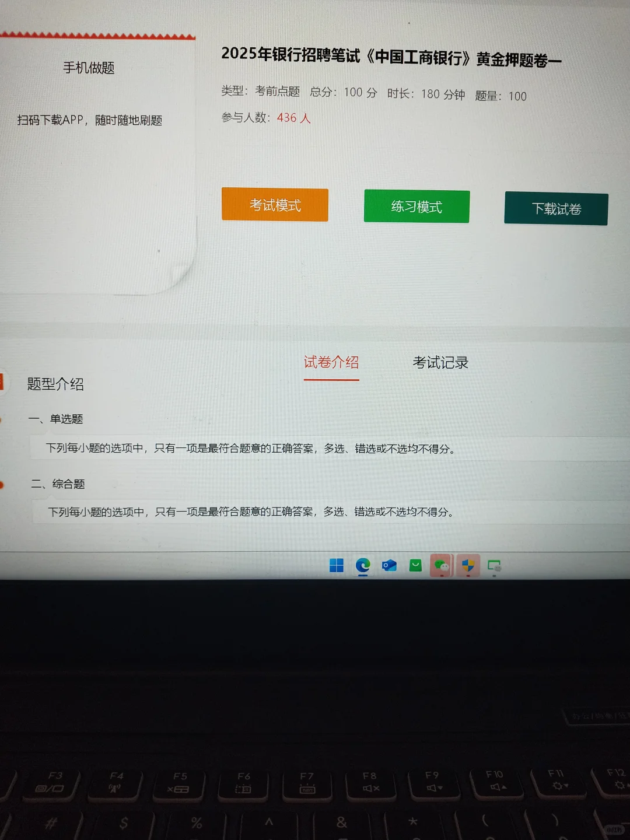
Task: Switch to the 试卷介绍 tab
Action: (x=331, y=362)
